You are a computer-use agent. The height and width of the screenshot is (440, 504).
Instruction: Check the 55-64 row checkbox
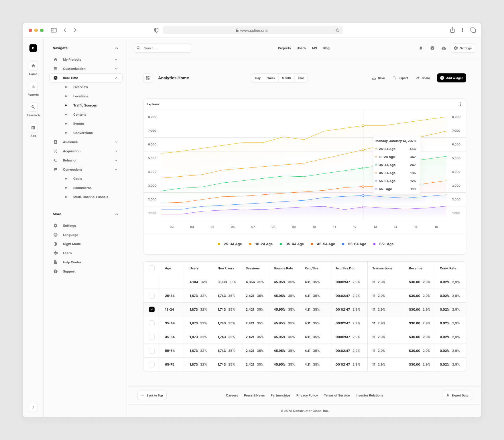(152, 351)
